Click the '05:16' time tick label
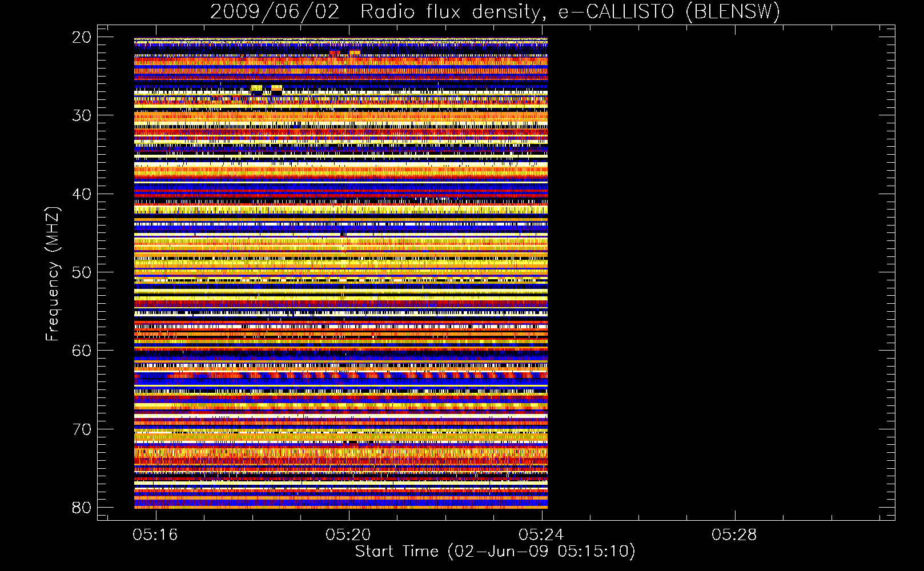 (x=155, y=535)
